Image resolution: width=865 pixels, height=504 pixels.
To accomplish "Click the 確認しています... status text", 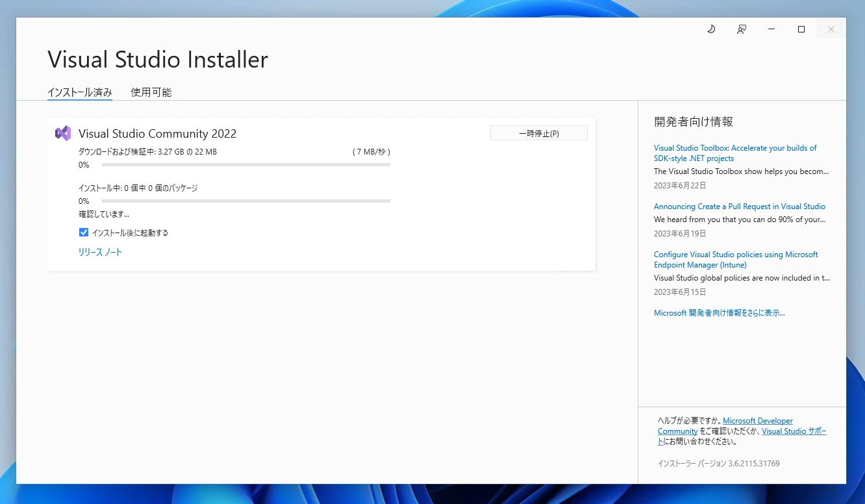I will (104, 214).
